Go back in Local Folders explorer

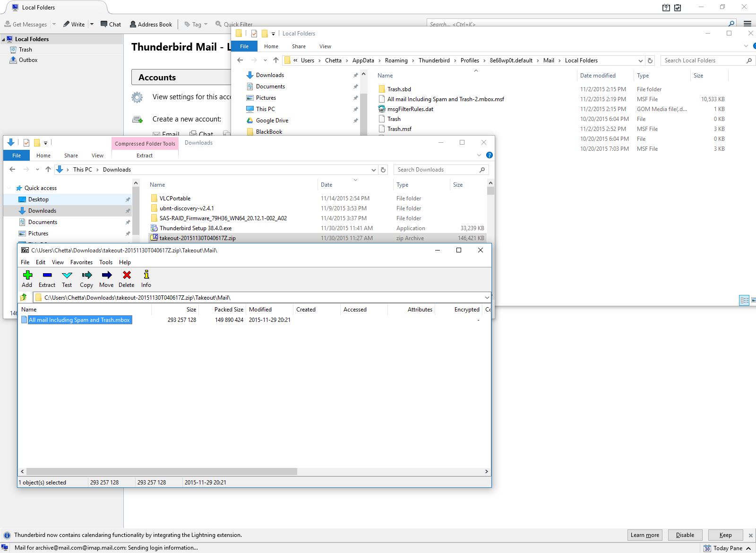(x=240, y=60)
